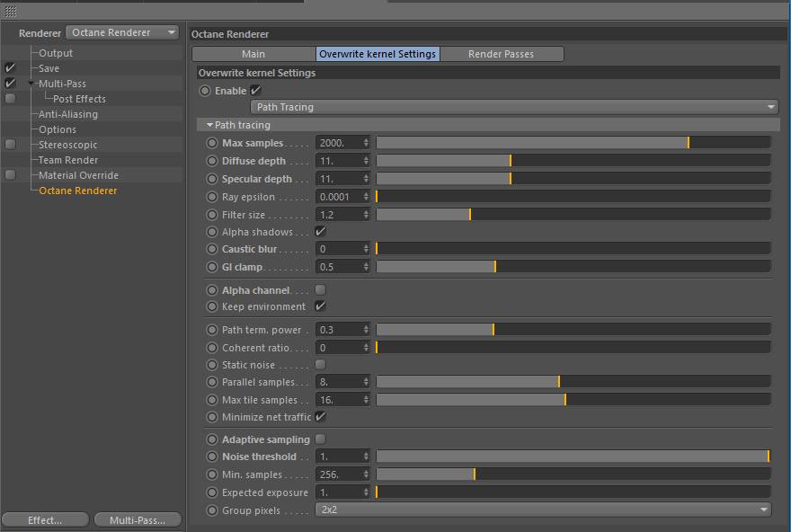Select Team Render in the settings tree

(68, 160)
